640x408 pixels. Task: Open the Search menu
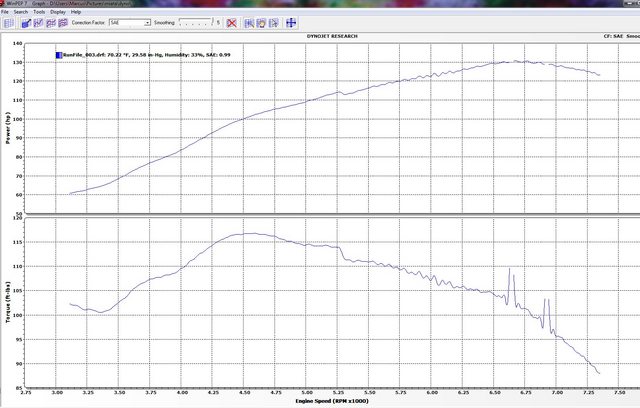tap(20, 12)
